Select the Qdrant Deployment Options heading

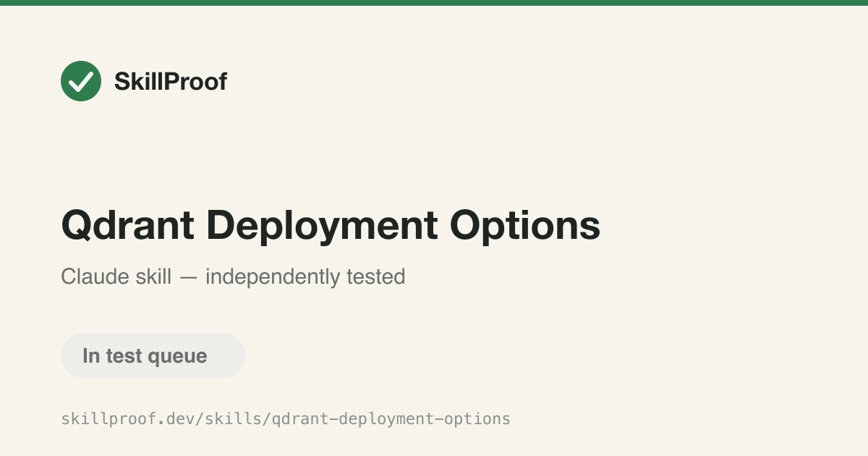(x=331, y=226)
